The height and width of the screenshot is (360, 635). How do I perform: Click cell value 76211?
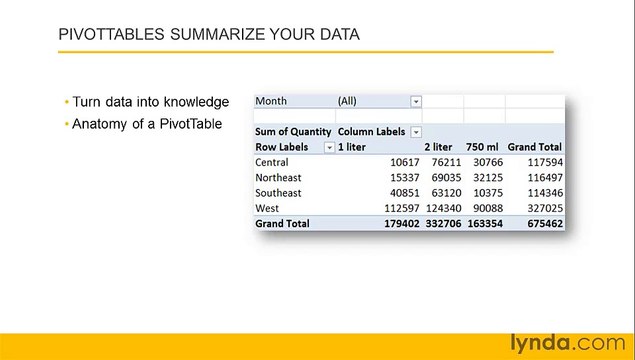point(446,162)
